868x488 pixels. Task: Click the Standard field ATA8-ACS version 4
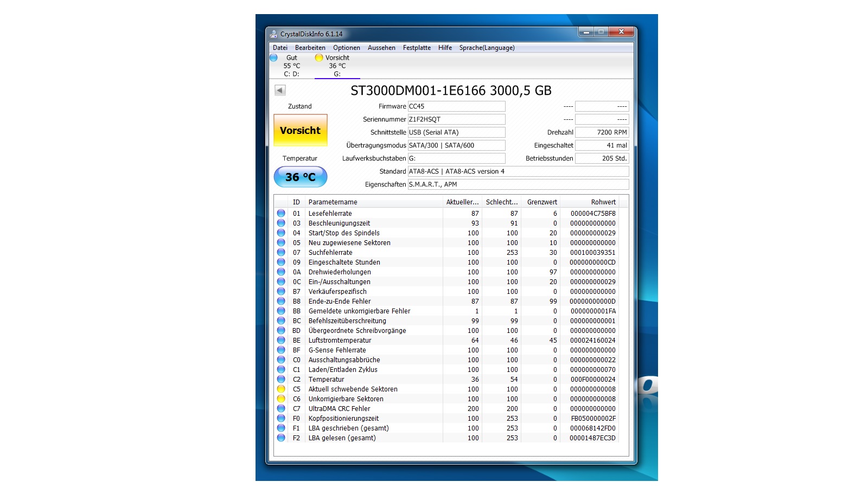pos(519,171)
